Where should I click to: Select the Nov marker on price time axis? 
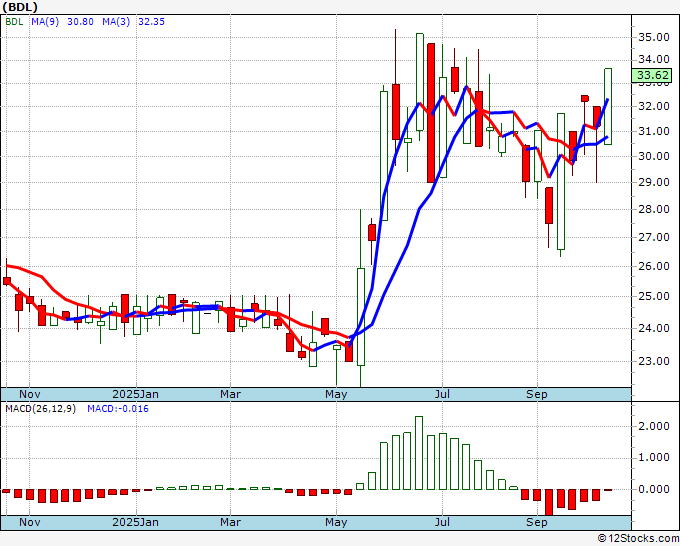point(31,394)
